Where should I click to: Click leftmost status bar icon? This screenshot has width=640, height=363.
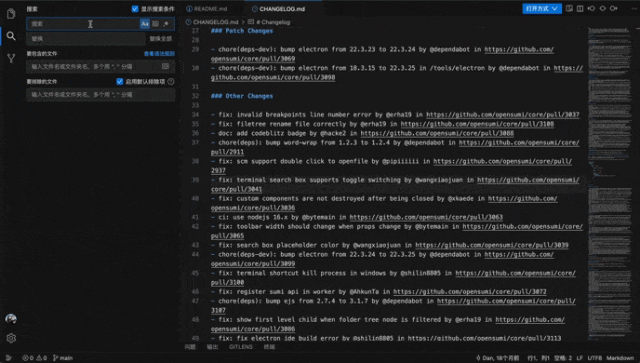pyautogui.click(x=9, y=358)
